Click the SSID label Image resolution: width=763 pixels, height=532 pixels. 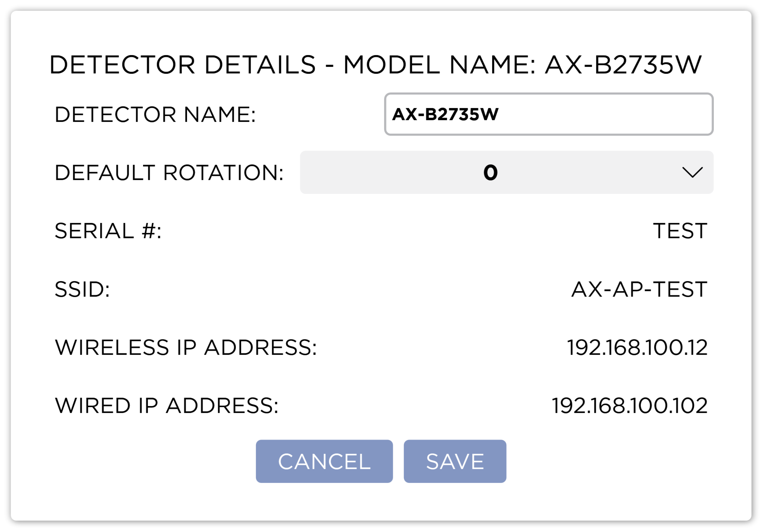(82, 289)
